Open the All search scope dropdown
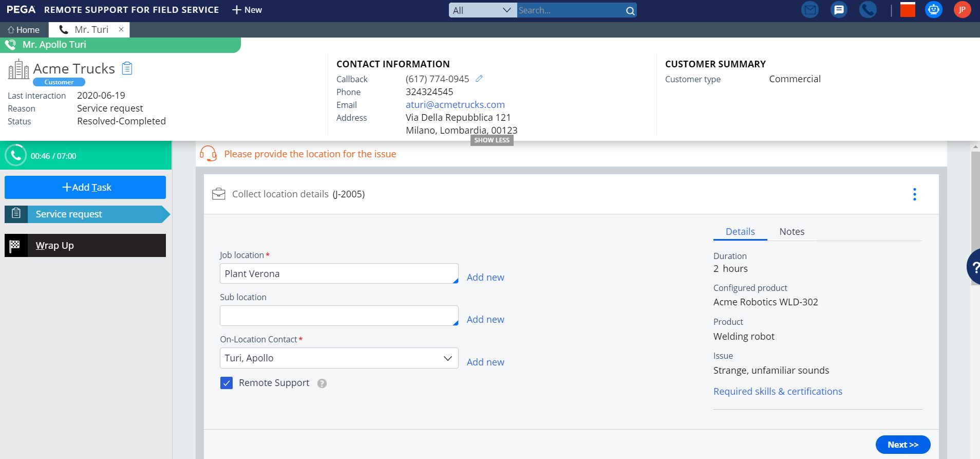The image size is (980, 459). [482, 10]
